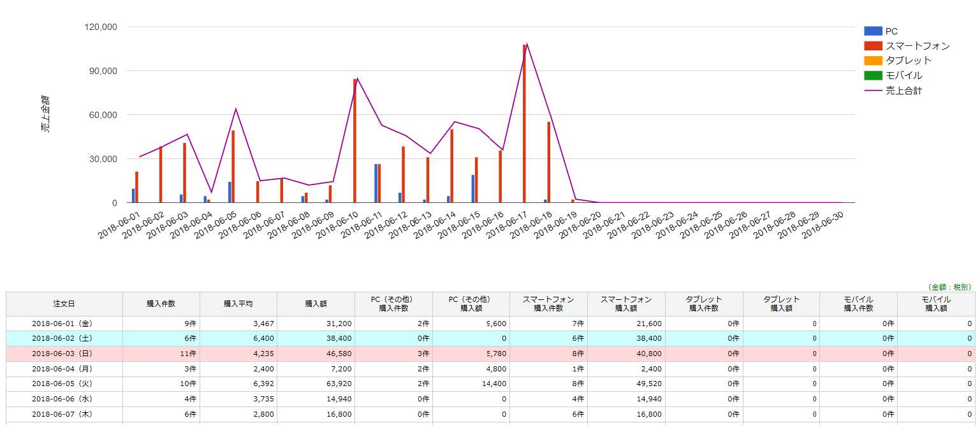Click the red smartphone bar for 2018-06-10
The height and width of the screenshot is (425, 980).
click(x=355, y=140)
